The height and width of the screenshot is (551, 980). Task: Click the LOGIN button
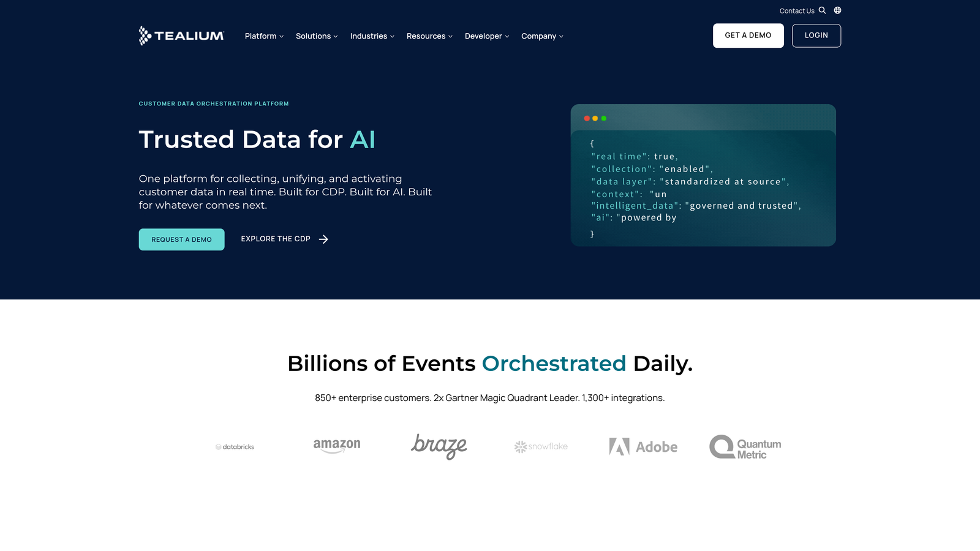[x=816, y=36]
